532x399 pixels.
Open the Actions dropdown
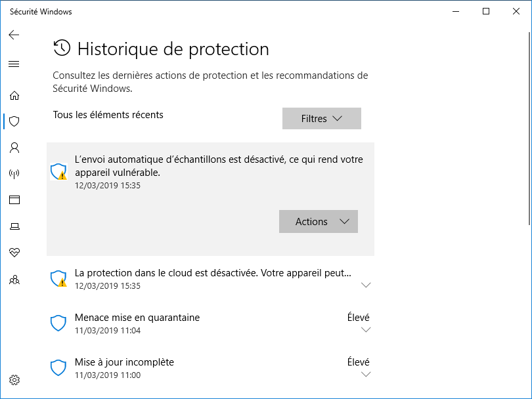pyautogui.click(x=319, y=221)
